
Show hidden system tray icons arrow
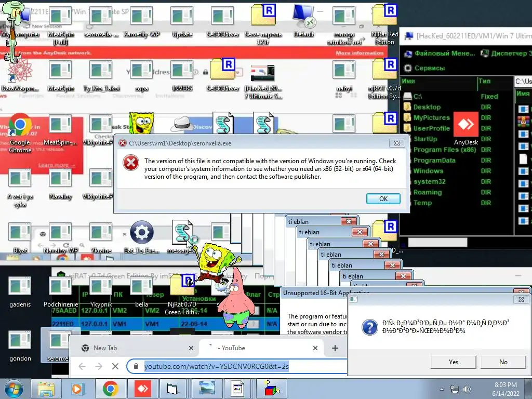click(x=442, y=390)
